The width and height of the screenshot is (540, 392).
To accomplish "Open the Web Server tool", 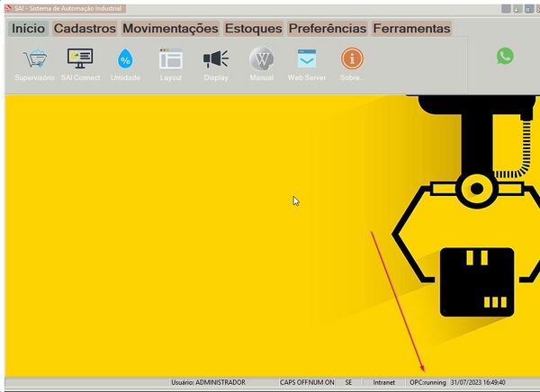I will [307, 60].
